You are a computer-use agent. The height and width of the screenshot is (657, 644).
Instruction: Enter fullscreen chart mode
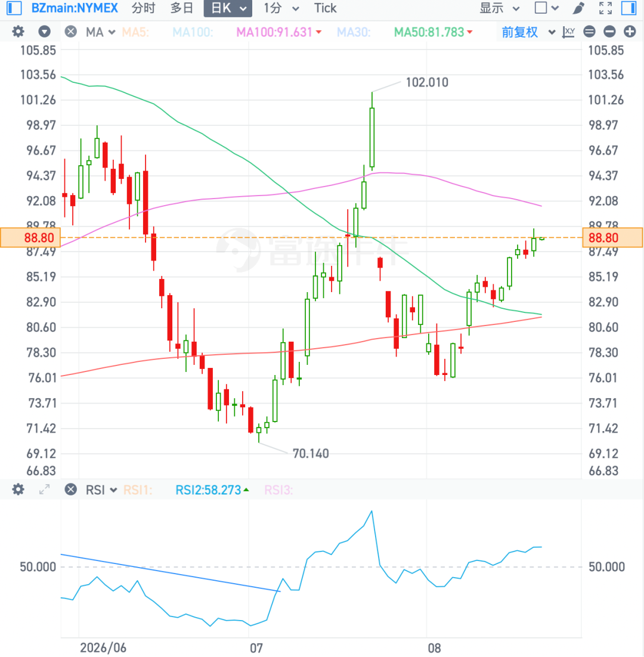coord(605,8)
